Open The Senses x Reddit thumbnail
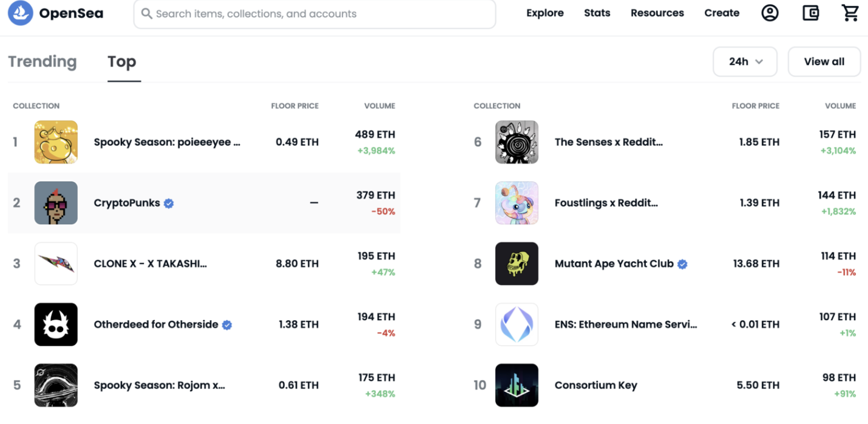Screen dimensions: 868x424 point(517,142)
